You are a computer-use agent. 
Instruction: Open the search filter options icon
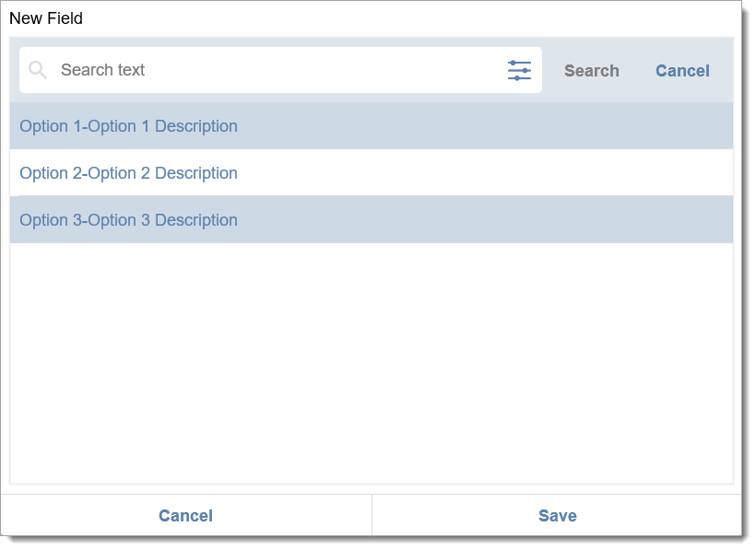(x=519, y=70)
